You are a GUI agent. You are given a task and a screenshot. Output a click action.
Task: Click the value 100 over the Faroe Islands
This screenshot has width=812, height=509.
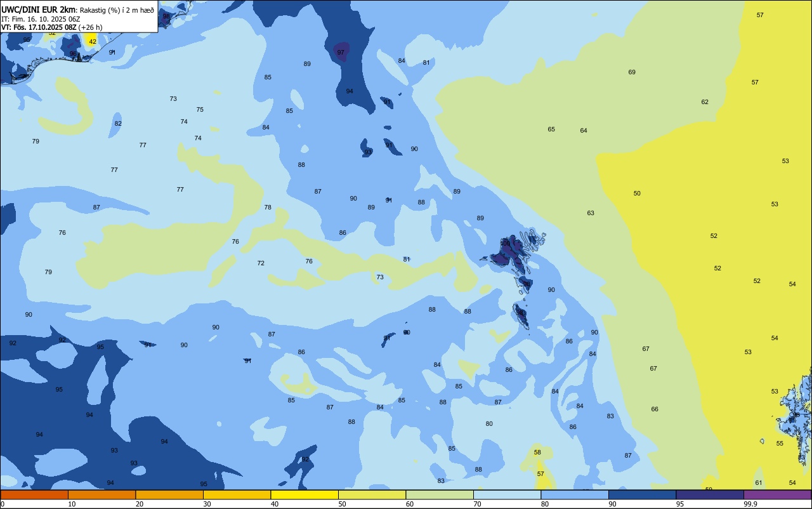pos(506,244)
